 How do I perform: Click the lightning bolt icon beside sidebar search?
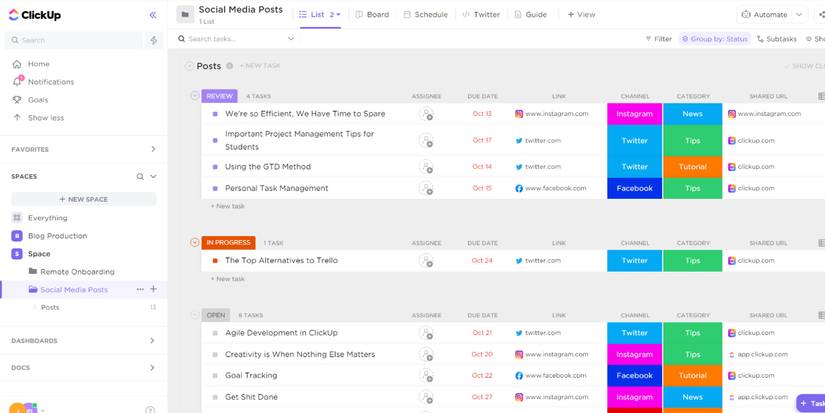pyautogui.click(x=154, y=41)
